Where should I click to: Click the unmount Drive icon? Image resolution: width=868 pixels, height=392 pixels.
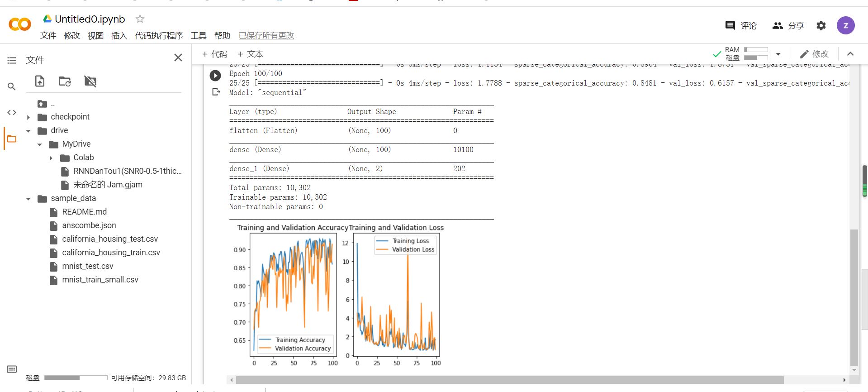click(90, 81)
